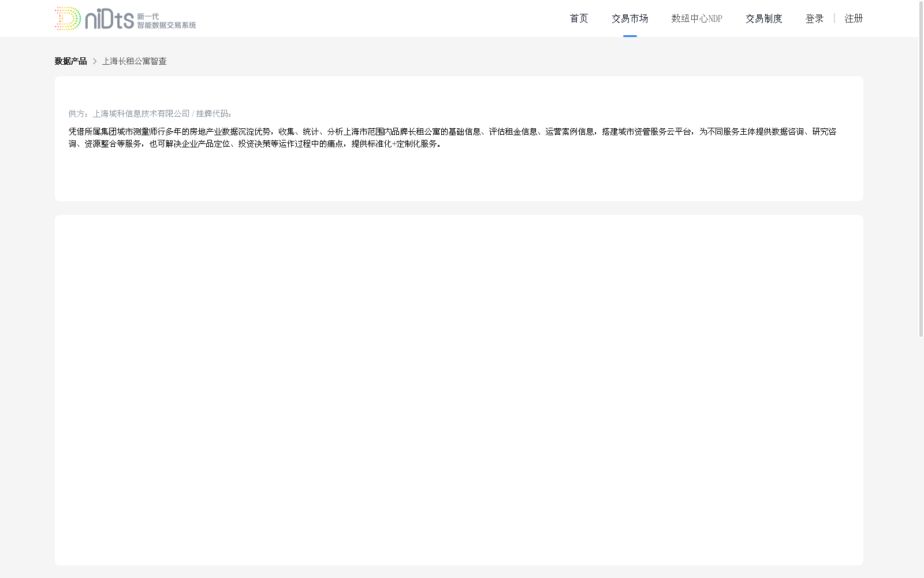
Task: Click the 注册 register link
Action: tap(854, 18)
